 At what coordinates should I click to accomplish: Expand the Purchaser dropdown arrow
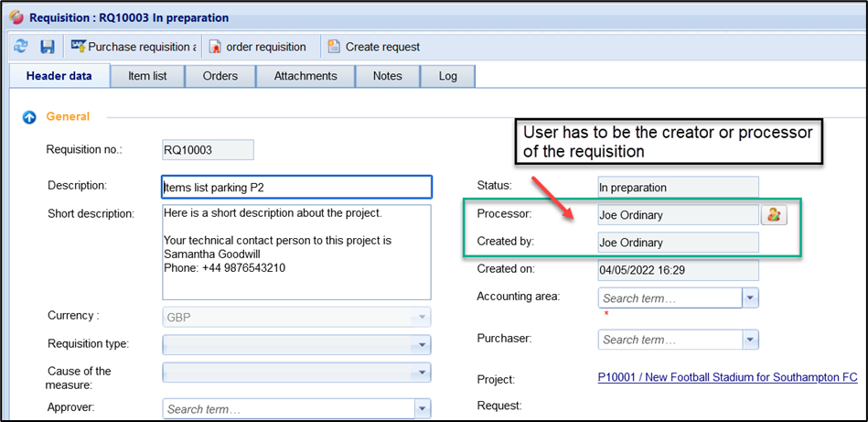point(750,340)
